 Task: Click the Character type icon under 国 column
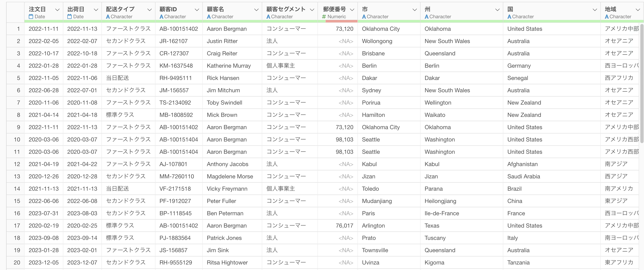click(509, 17)
